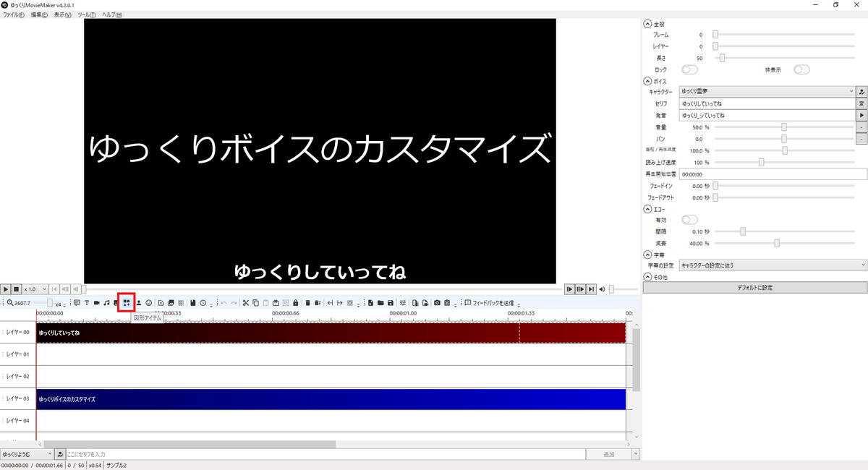
Task: Click the 音量 slider in the ボイス section
Action: 784,127
